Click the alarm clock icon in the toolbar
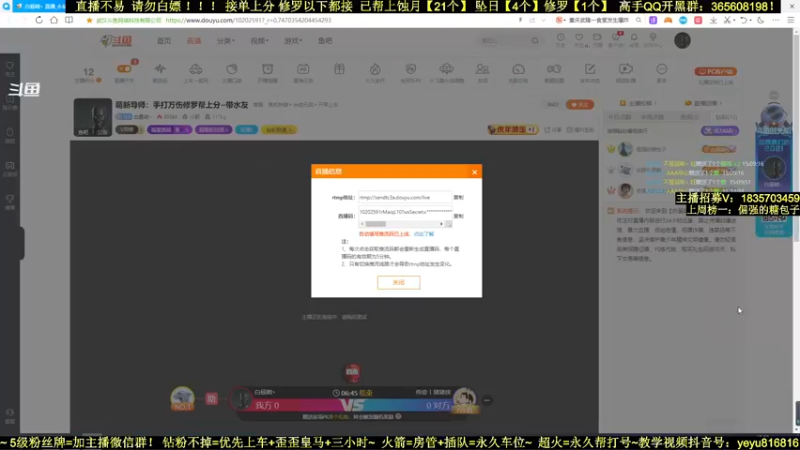The width and height of the screenshot is (800, 450). click(x=267, y=69)
